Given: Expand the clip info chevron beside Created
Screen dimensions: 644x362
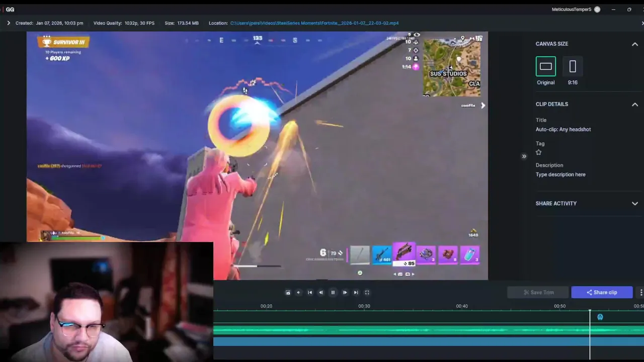Looking at the screenshot, I should tap(9, 23).
